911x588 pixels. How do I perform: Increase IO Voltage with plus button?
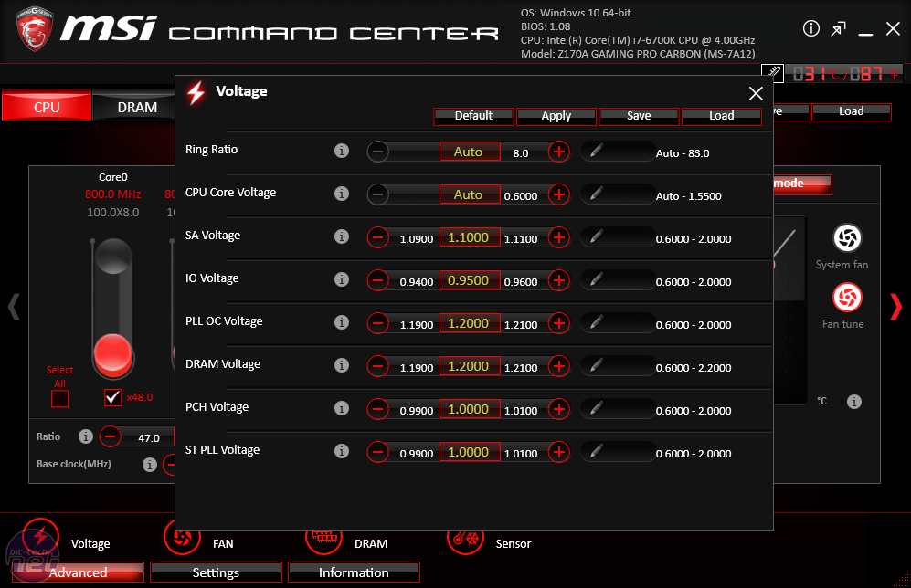(x=559, y=280)
